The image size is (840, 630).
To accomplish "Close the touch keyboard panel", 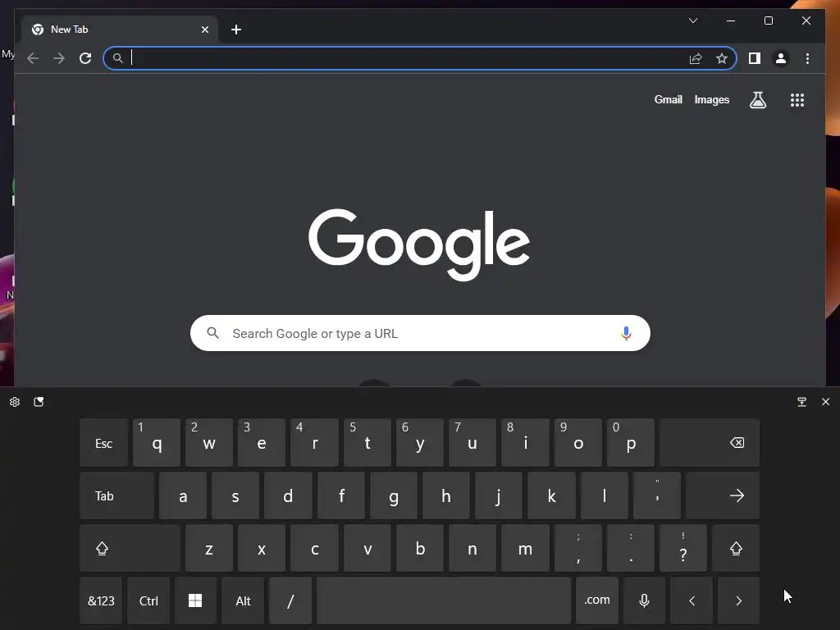I will (825, 402).
